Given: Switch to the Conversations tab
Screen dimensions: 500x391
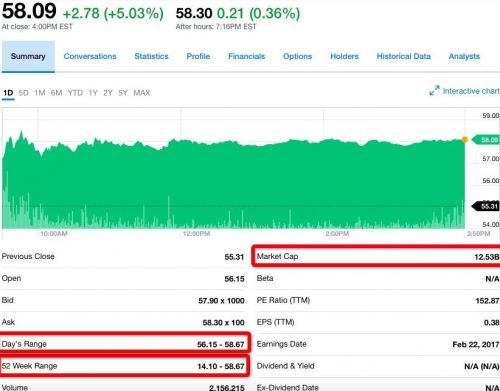Looking at the screenshot, I should point(90,56).
